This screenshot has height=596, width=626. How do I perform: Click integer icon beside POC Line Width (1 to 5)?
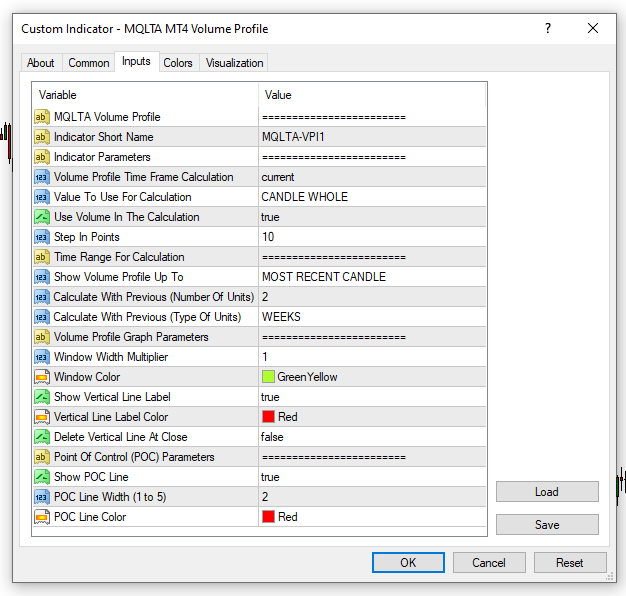point(42,497)
